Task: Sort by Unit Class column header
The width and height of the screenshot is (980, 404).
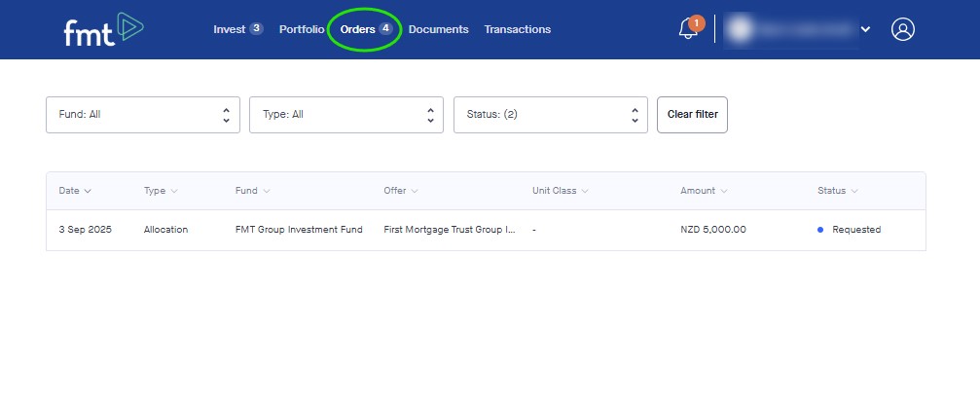Action: [x=561, y=191]
